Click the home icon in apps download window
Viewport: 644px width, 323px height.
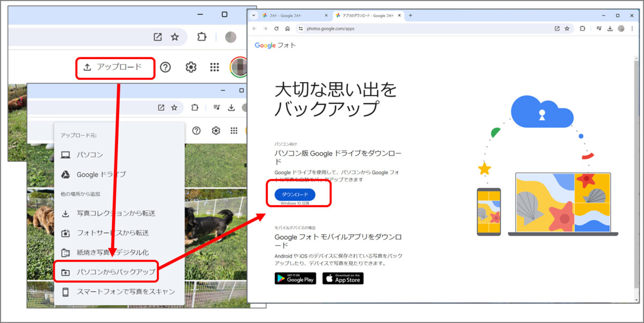(288, 28)
